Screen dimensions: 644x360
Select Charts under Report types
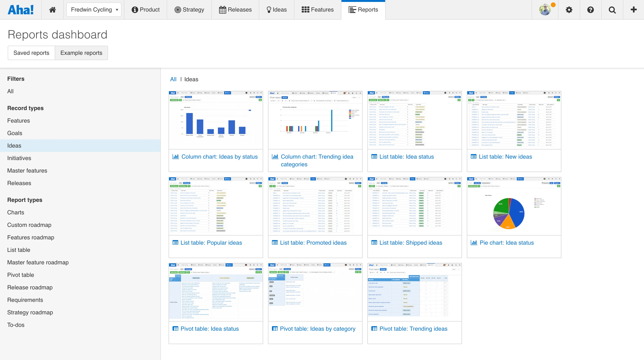pyautogui.click(x=16, y=212)
